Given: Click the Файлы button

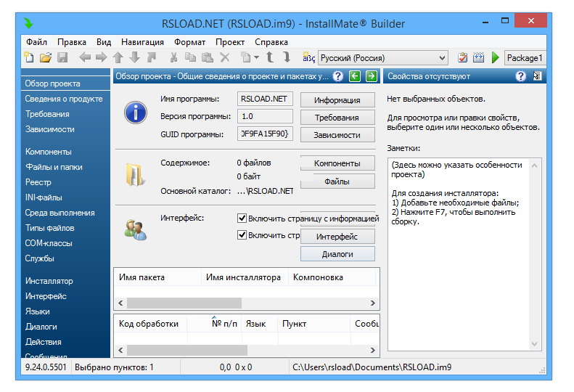Looking at the screenshot, I should (x=337, y=181).
